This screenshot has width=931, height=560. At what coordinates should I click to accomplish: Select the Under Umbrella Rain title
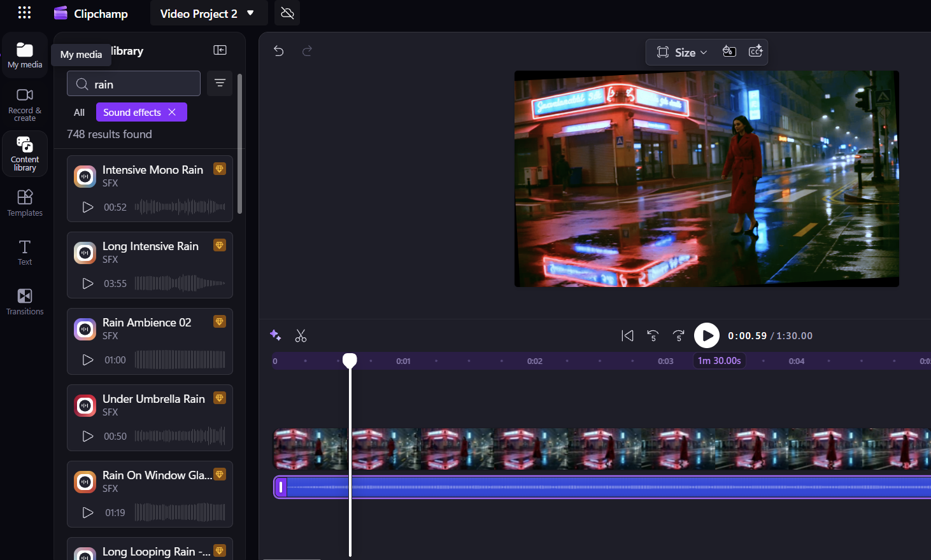[153, 399]
